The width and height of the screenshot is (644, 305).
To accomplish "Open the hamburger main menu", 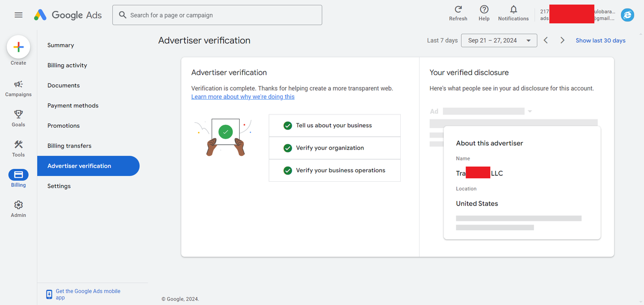I will tap(18, 15).
